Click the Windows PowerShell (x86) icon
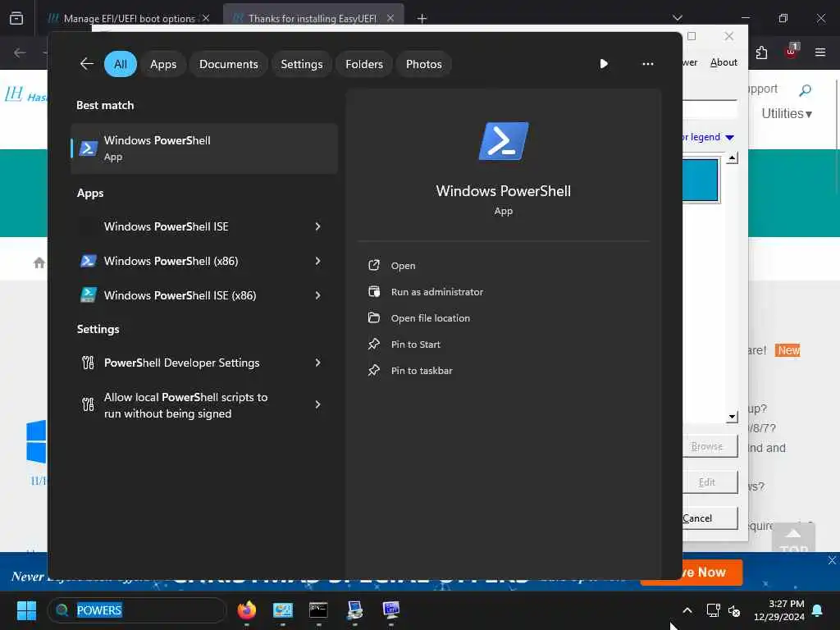840x630 pixels. point(88,261)
